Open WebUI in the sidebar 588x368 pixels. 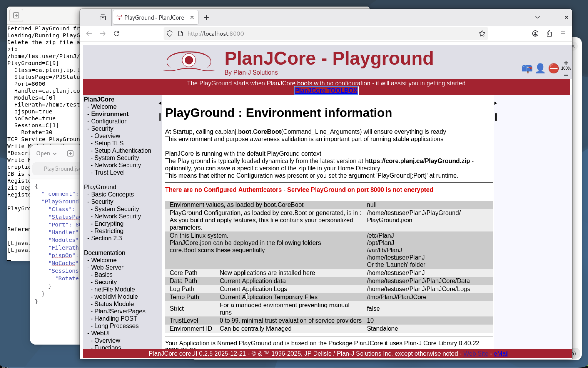(x=100, y=333)
